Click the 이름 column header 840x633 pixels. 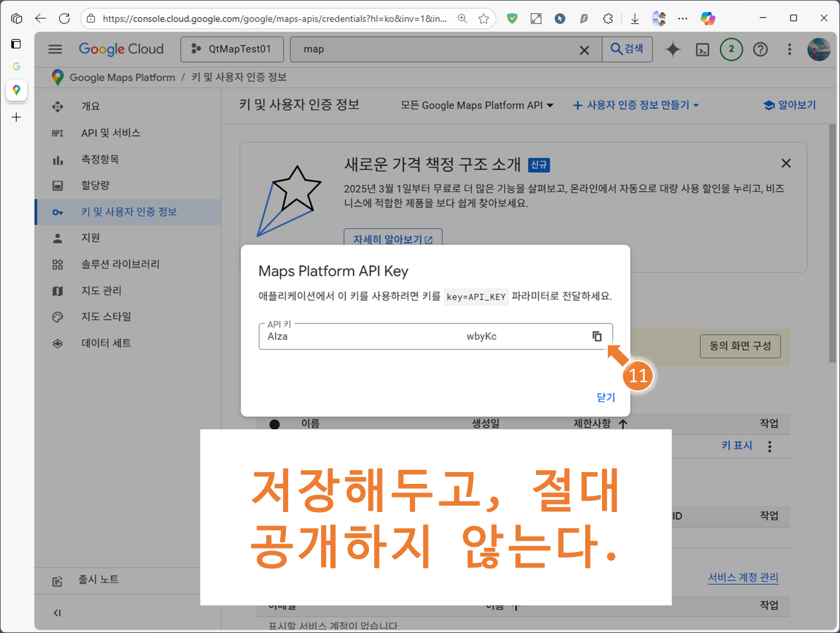tap(310, 423)
